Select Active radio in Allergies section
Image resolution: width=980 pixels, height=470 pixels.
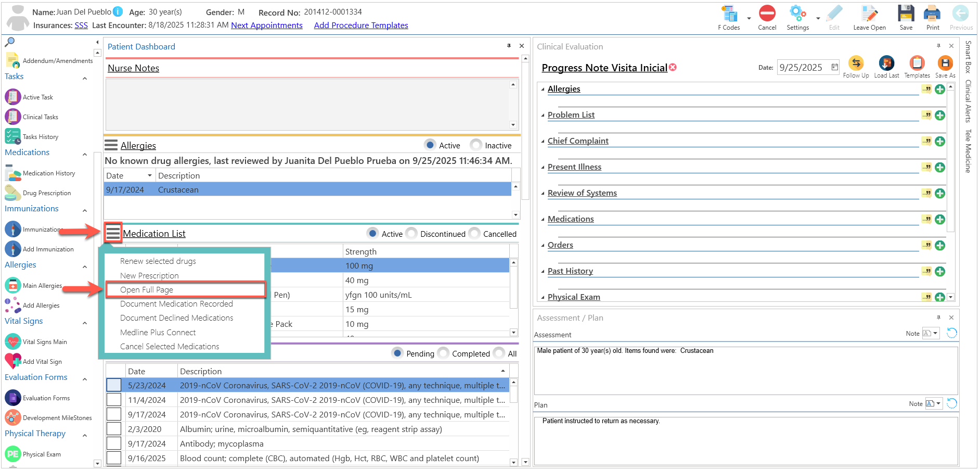430,145
